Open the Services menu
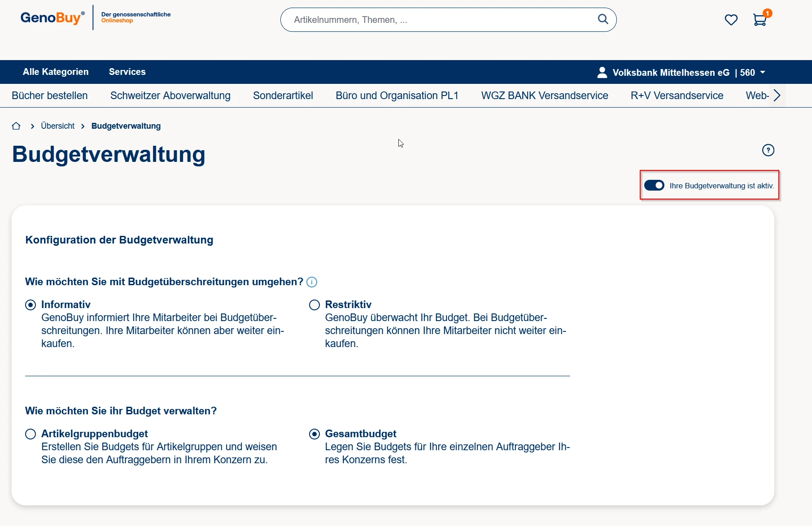The image size is (812, 526). tap(127, 72)
